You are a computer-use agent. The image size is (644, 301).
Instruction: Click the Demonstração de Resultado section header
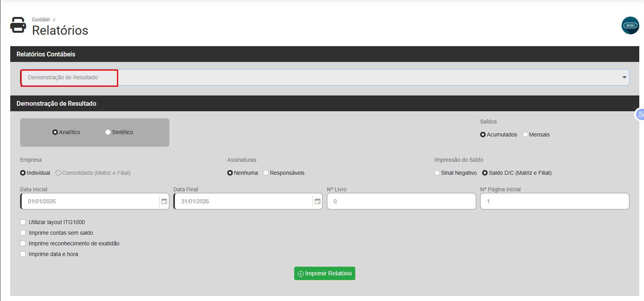click(325, 103)
